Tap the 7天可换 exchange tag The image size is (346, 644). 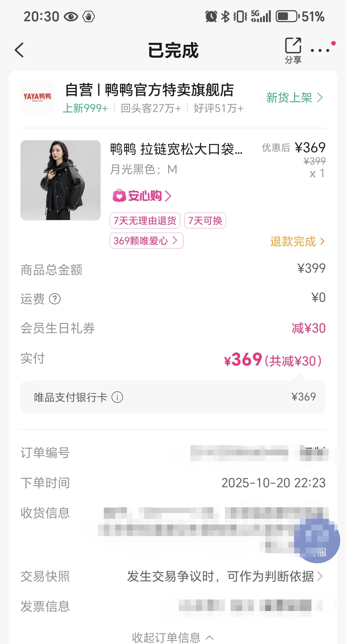click(x=205, y=221)
